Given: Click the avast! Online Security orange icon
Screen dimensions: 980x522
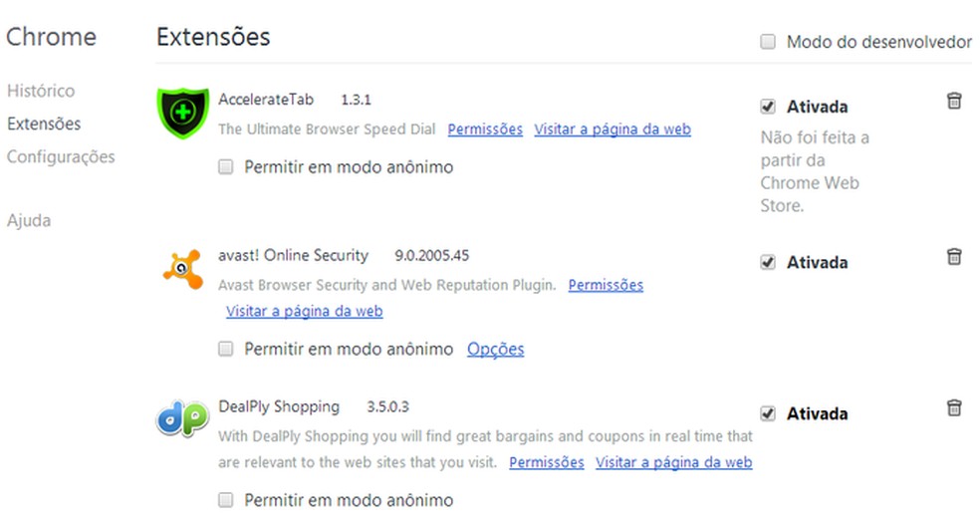Looking at the screenshot, I should click(x=181, y=268).
